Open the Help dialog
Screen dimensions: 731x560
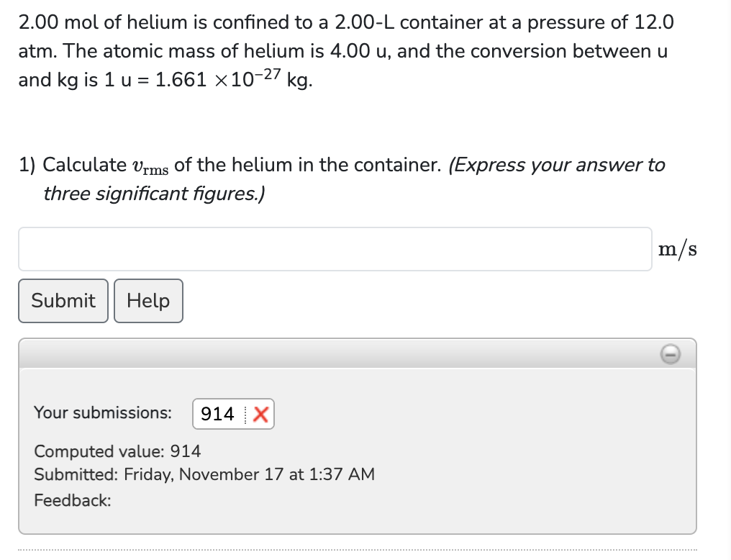(148, 301)
